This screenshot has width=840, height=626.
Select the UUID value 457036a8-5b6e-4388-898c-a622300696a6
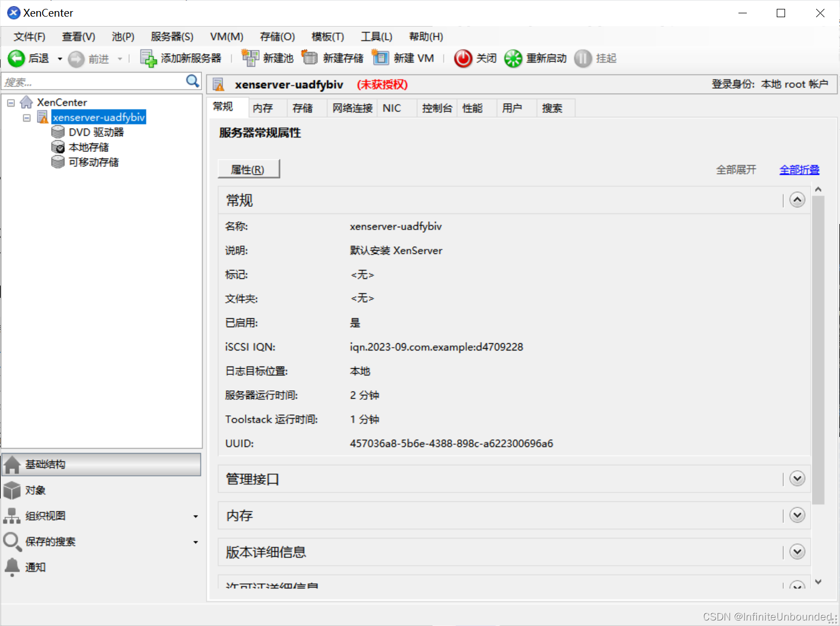pyautogui.click(x=452, y=444)
